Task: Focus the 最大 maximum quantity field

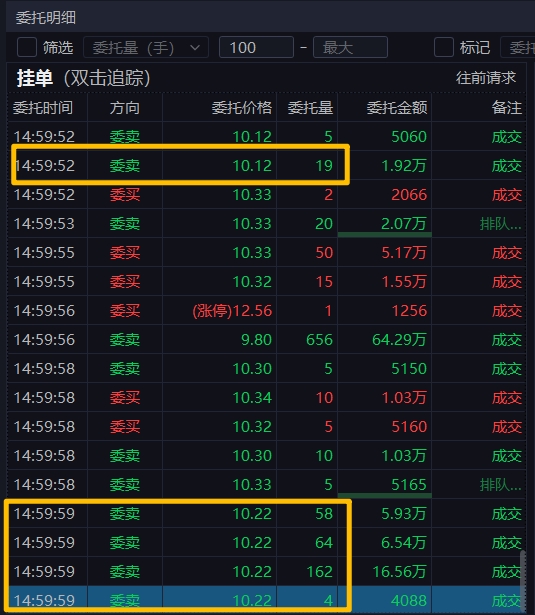Action: (x=350, y=47)
